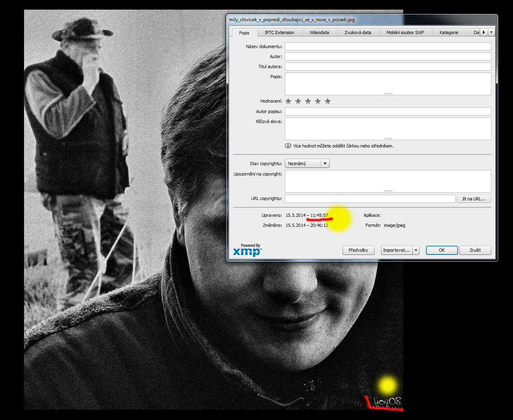Click the Powered By XMP logo
Image resolution: width=513 pixels, height=420 pixels.
coord(247,250)
